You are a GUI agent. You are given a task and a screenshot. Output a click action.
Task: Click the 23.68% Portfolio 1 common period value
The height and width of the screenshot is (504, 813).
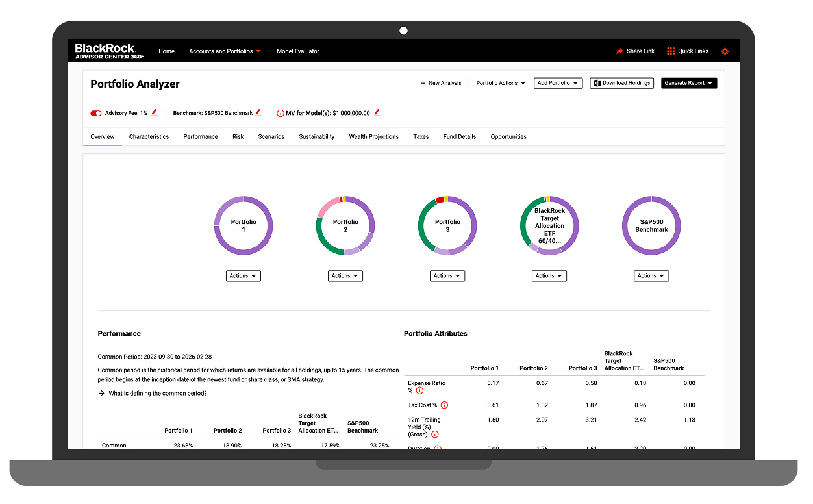[x=183, y=446]
